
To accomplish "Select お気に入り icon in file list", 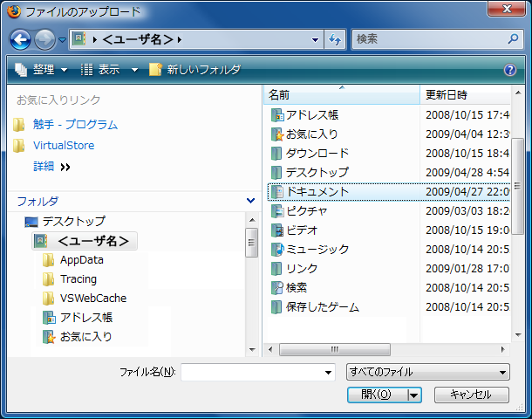I will tap(277, 134).
